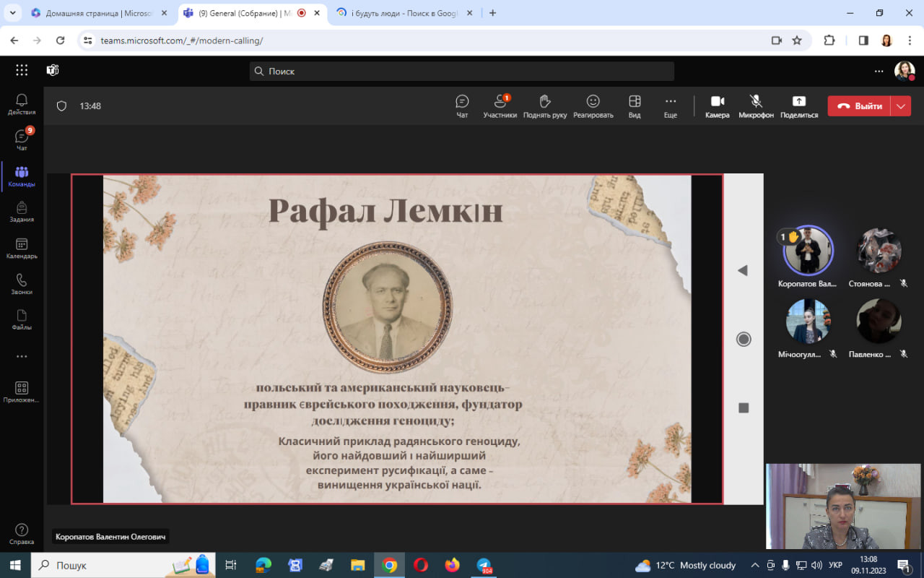Image resolution: width=924 pixels, height=578 pixels.
Task: Raise hand with Поднять руку
Action: tap(544, 106)
